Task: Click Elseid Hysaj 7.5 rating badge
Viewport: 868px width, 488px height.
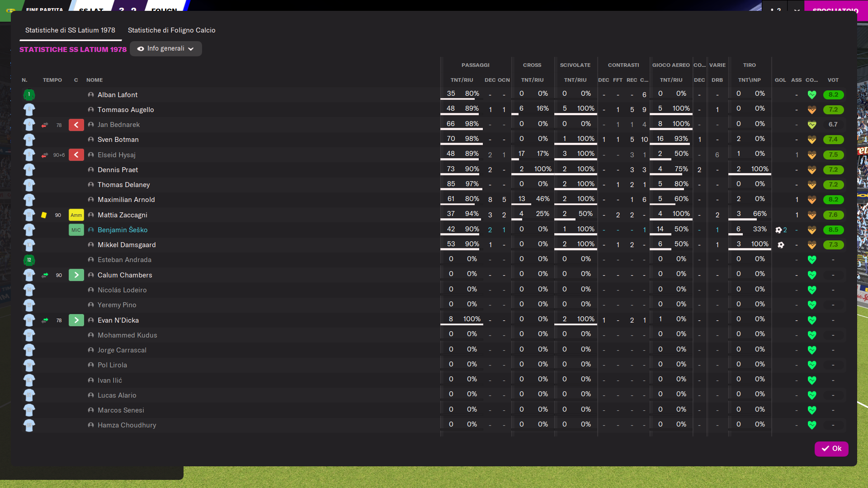Action: click(833, 155)
